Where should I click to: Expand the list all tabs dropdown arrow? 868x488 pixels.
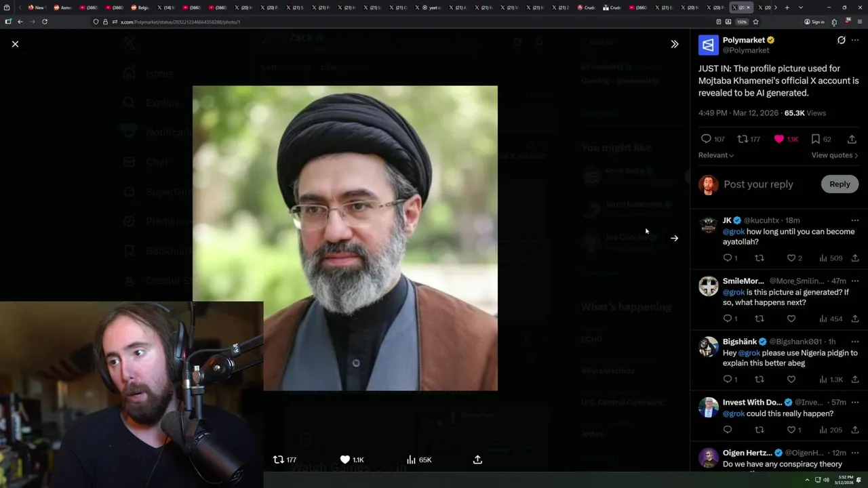tap(801, 7)
